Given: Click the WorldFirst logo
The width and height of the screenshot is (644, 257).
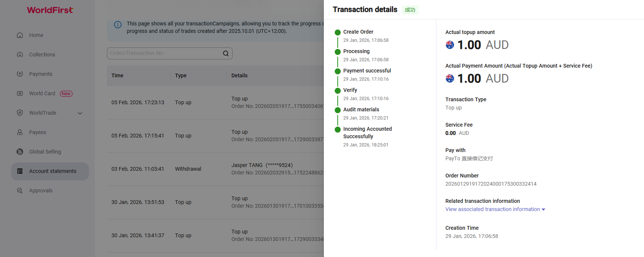Looking at the screenshot, I should [x=50, y=10].
